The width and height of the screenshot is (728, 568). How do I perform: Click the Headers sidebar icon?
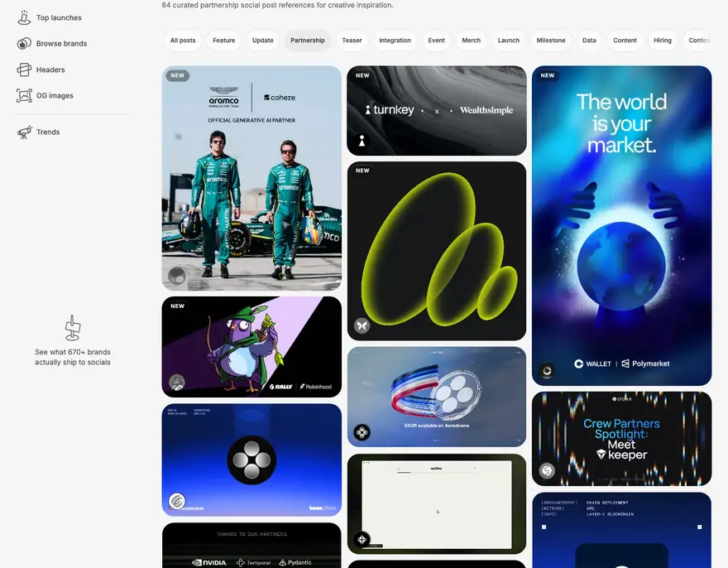24,70
